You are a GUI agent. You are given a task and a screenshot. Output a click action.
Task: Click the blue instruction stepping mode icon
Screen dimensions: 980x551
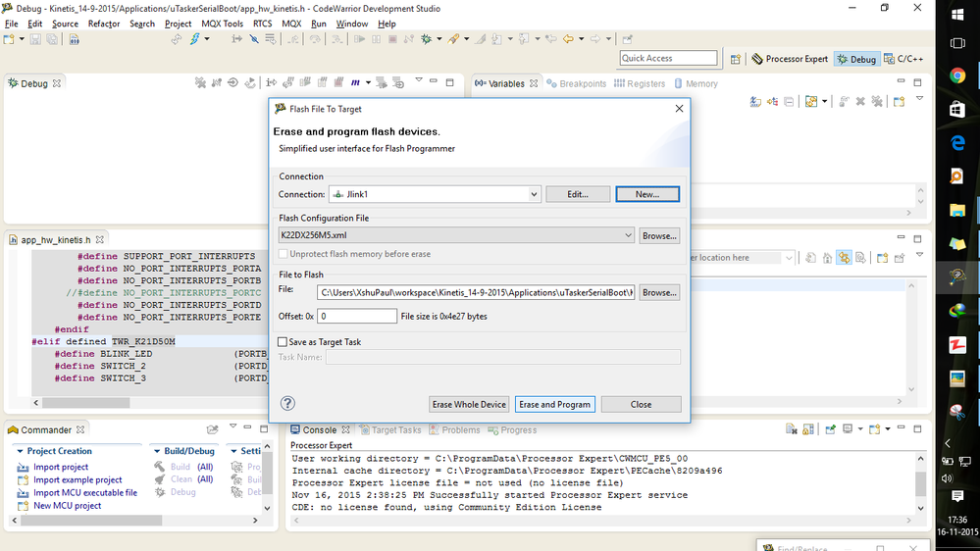355,82
